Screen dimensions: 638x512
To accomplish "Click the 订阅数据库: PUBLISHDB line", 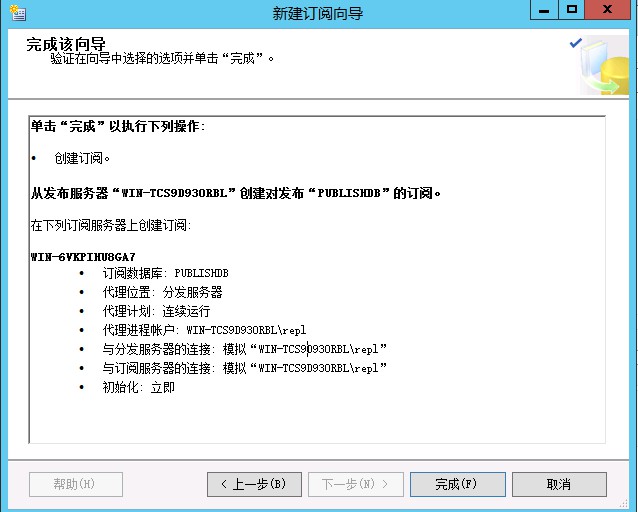I will 165,273.
